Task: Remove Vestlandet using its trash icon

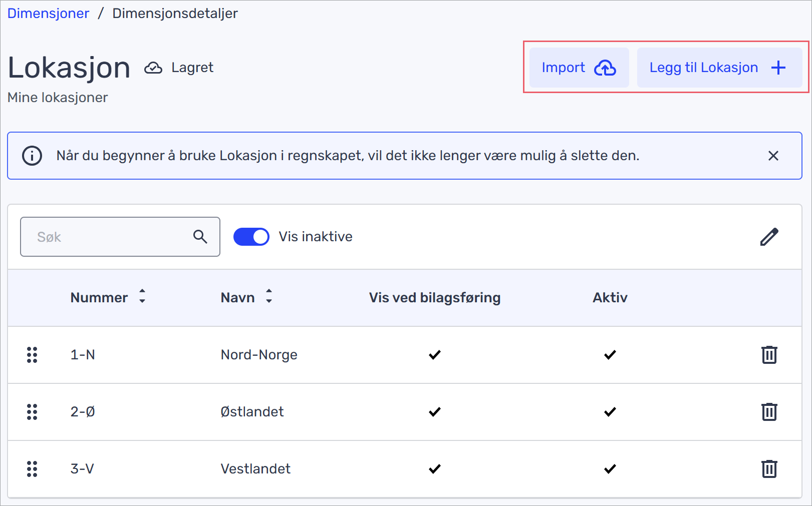Action: tap(769, 469)
